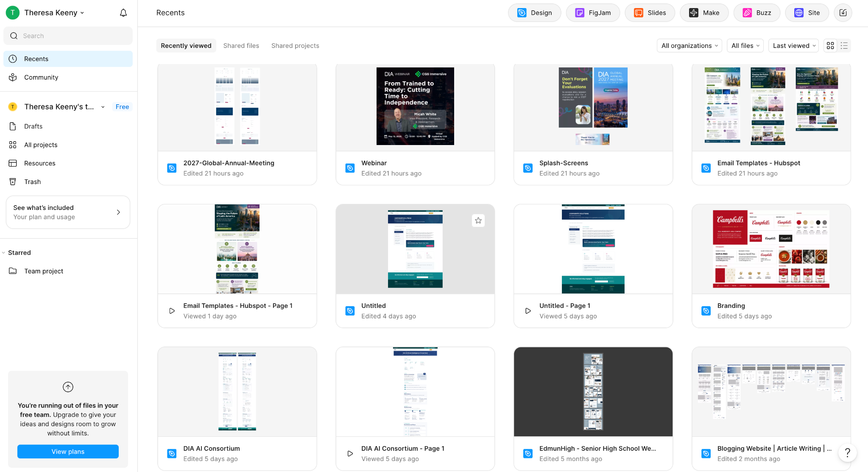Screen dimensions: 868x472
Task: Click the Email Templates - Hubspot design icon
Action: click(706, 168)
